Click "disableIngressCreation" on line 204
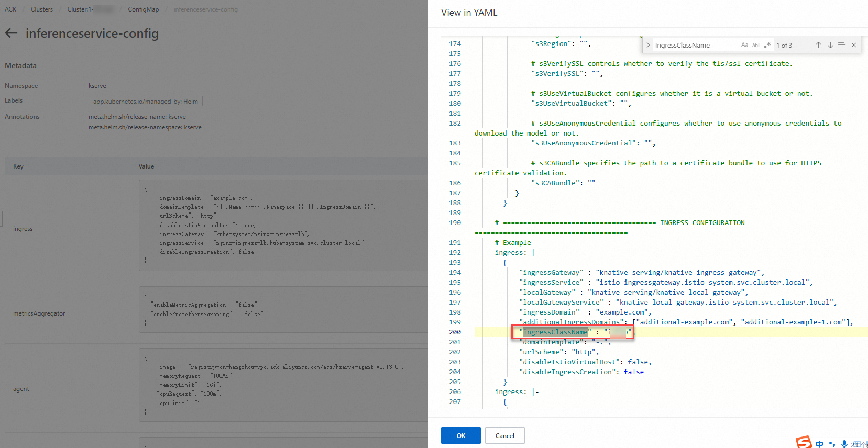The height and width of the screenshot is (448, 868). pos(567,372)
